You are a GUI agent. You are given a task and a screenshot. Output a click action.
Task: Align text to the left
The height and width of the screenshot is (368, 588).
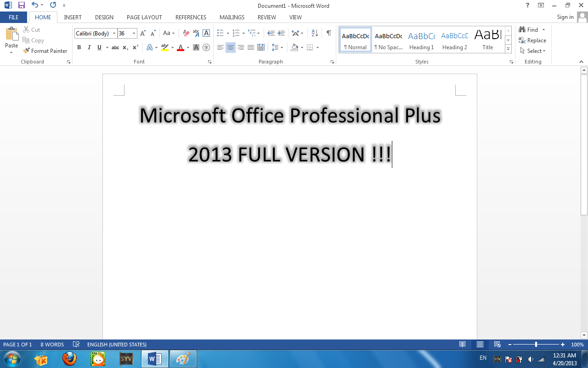[220, 47]
